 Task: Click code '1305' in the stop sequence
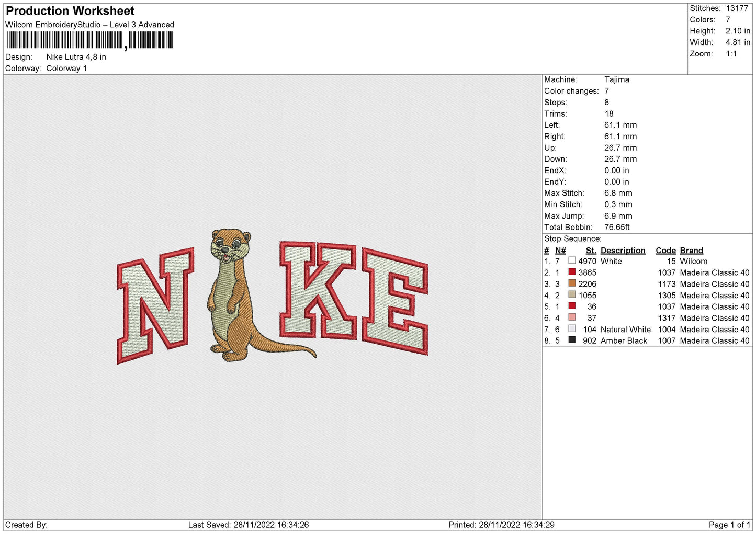pyautogui.click(x=667, y=296)
